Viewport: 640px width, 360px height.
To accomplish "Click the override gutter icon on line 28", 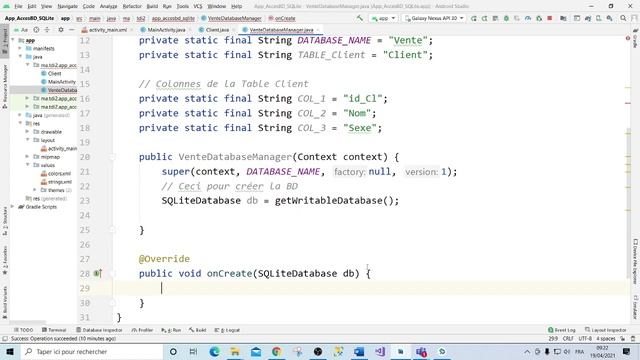I will tap(98, 273).
